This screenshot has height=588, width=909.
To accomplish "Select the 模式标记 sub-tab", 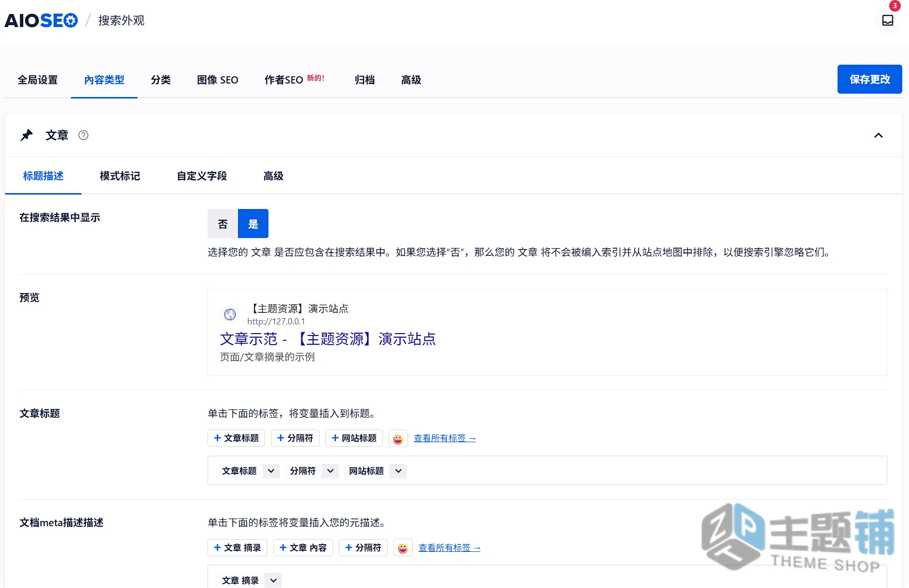I will [x=120, y=176].
